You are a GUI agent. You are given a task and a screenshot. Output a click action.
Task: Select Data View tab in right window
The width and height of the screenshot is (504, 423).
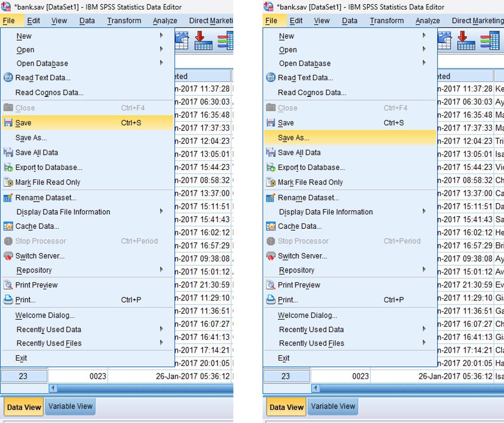(286, 407)
